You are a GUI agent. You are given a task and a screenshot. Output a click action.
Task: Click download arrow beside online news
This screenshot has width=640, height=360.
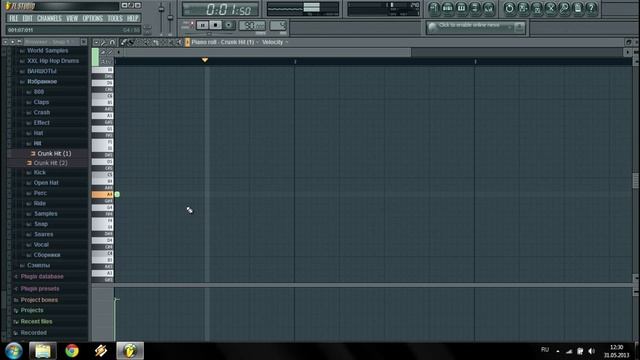pos(519,27)
